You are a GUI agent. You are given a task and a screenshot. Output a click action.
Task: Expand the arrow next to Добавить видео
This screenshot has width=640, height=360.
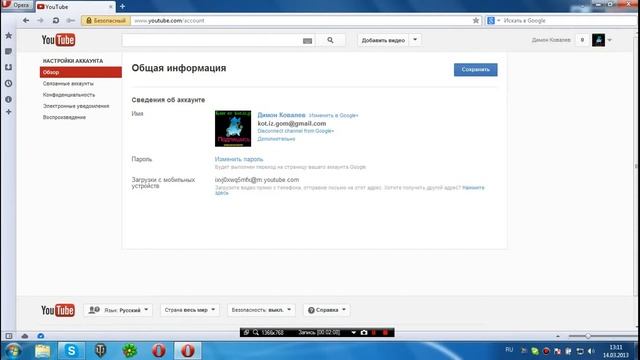[x=415, y=40]
